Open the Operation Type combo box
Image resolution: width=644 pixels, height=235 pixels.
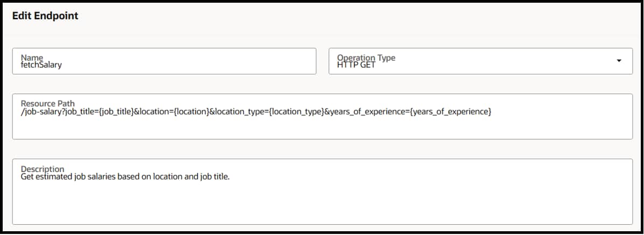point(479,61)
